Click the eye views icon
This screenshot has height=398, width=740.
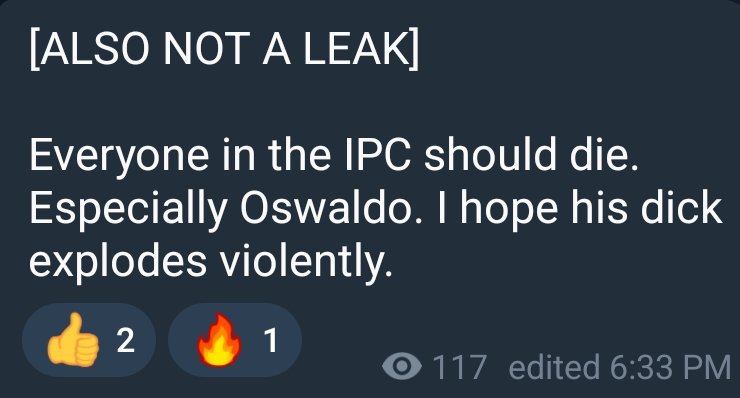pyautogui.click(x=402, y=367)
